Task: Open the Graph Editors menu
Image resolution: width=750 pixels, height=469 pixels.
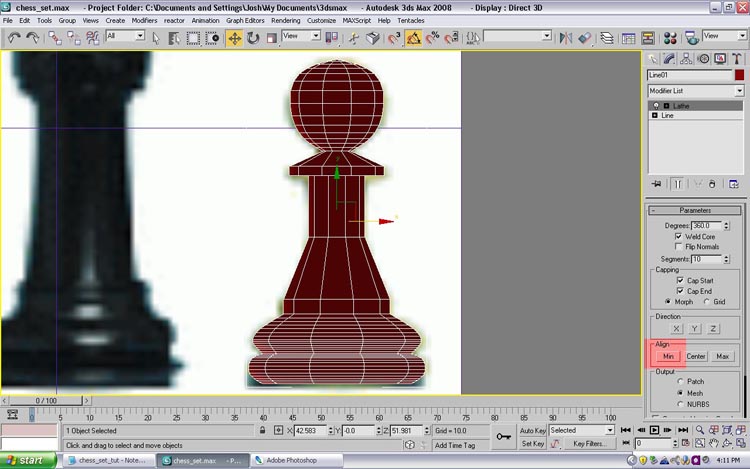Action: 246,20
